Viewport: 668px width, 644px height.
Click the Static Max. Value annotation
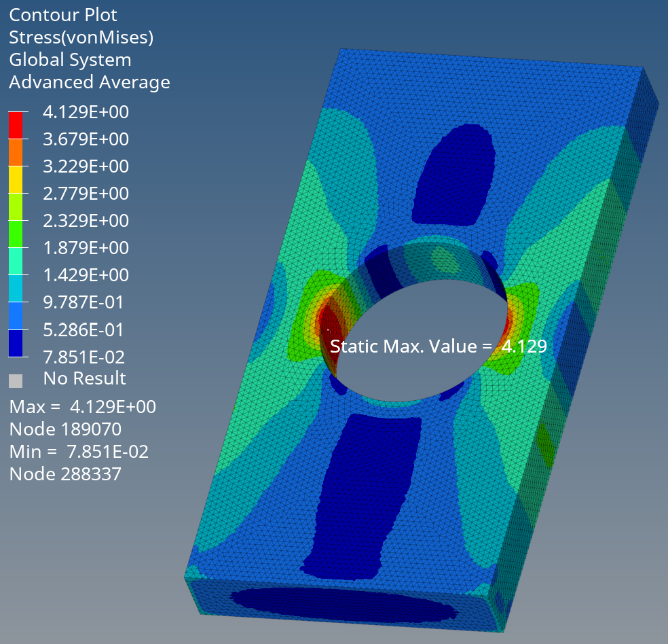click(439, 346)
